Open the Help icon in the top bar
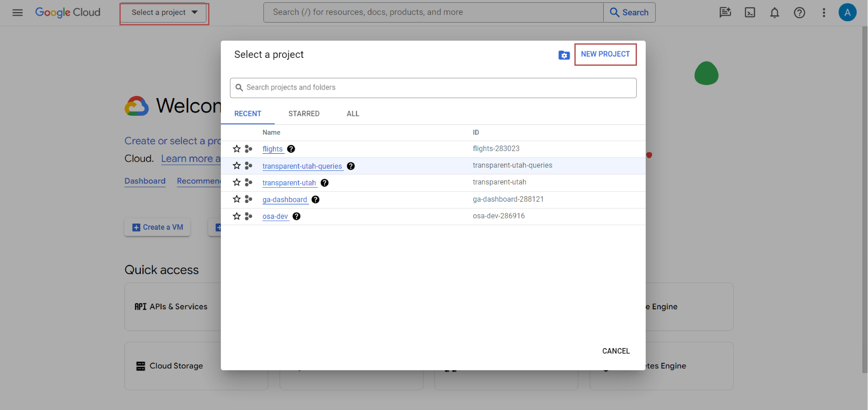The width and height of the screenshot is (868, 410). tap(799, 12)
